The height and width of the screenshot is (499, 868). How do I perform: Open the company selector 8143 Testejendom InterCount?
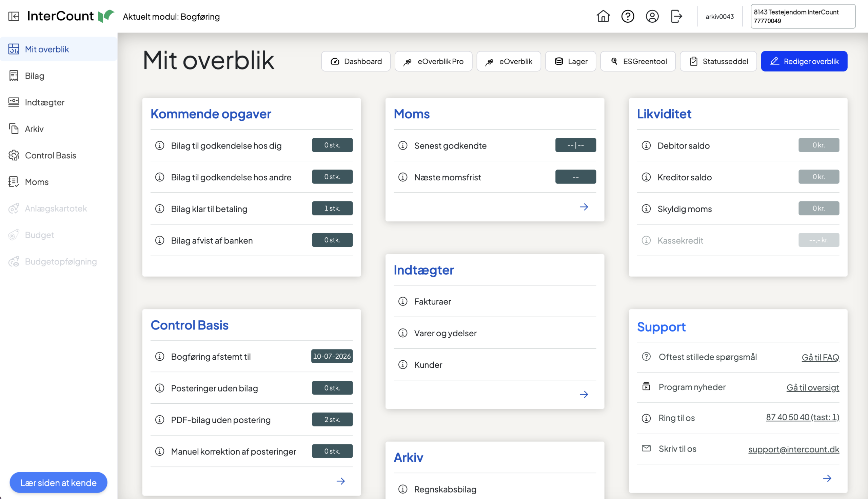point(803,16)
